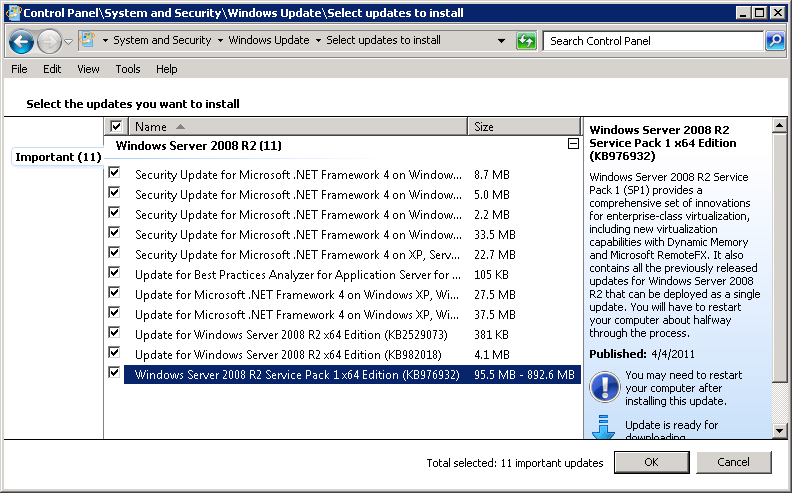Uncheck the KB982018 update checkbox
This screenshot has width=792, height=493.
[x=114, y=353]
